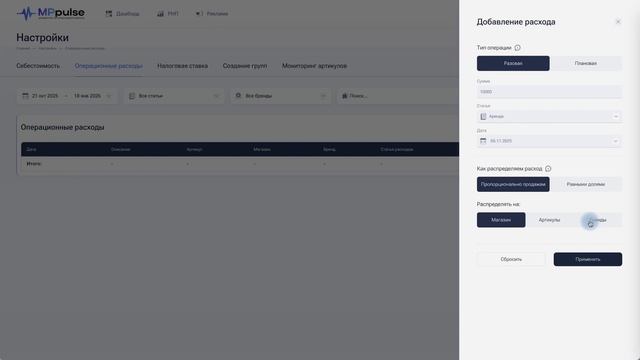Click the Реклама megaphone icon
Screen dimensions: 640x360
[199, 14]
